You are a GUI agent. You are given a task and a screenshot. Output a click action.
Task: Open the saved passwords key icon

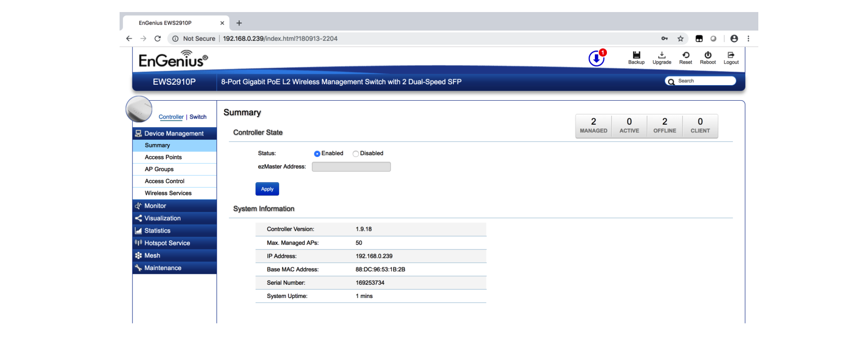click(x=665, y=39)
